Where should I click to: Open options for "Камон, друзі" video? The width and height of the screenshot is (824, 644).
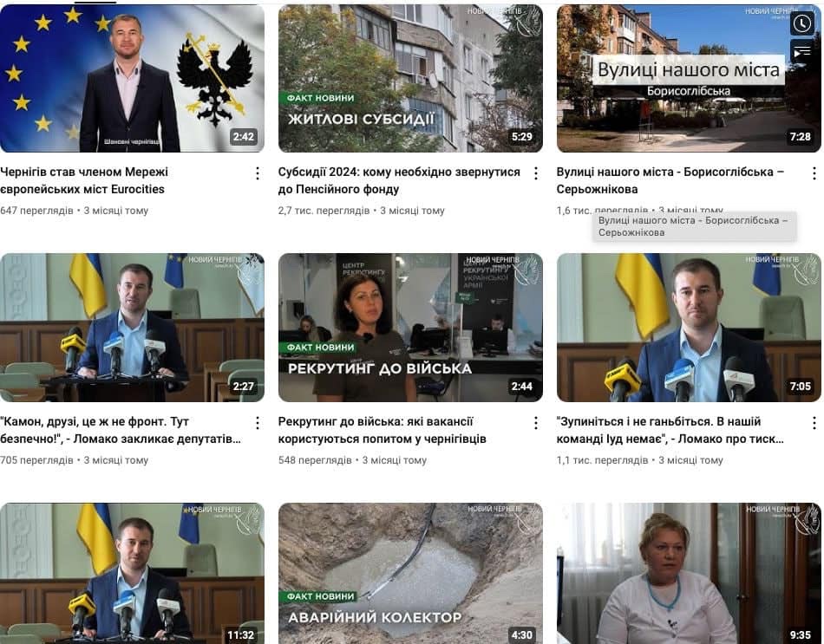(258, 423)
